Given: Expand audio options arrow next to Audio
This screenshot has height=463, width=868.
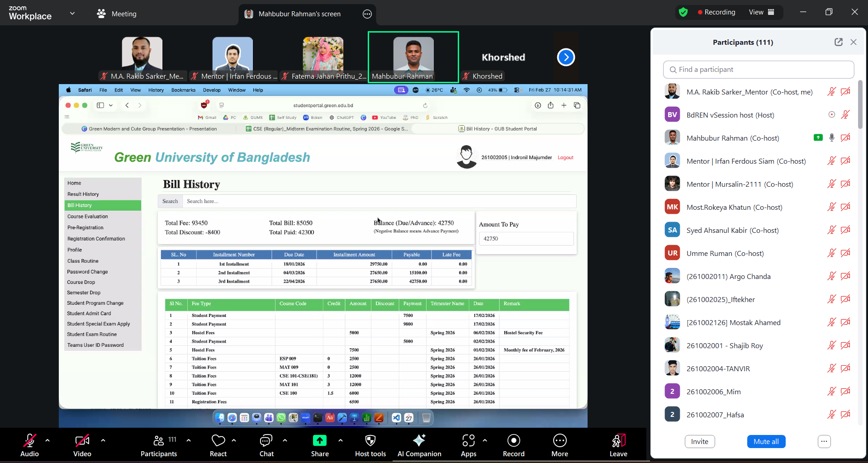Looking at the screenshot, I should coord(47,440).
